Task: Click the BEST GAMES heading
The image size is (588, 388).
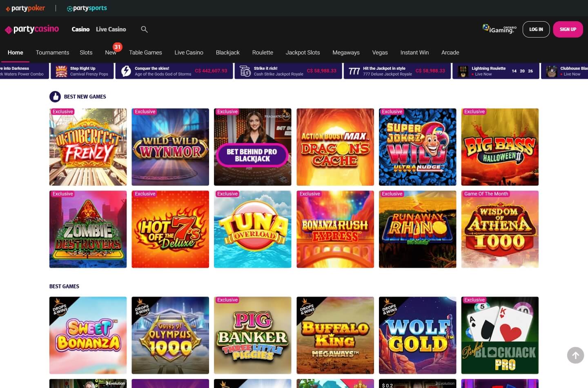Action: 64,286
